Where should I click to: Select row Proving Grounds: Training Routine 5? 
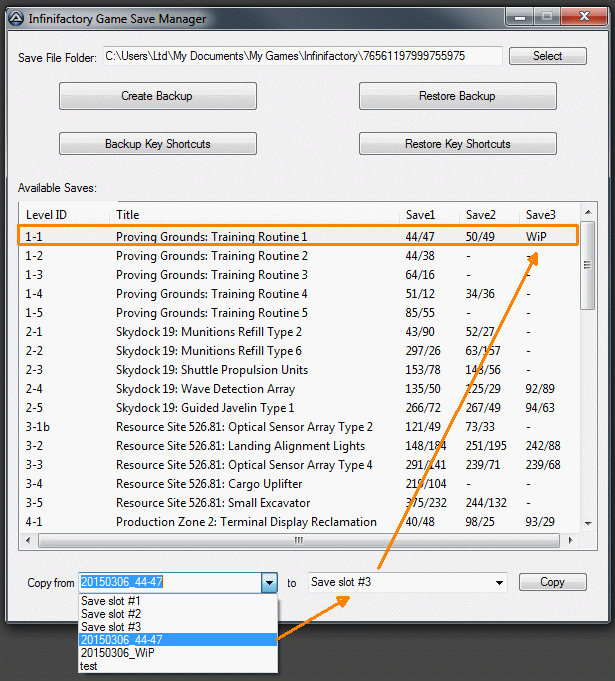[x=298, y=313]
